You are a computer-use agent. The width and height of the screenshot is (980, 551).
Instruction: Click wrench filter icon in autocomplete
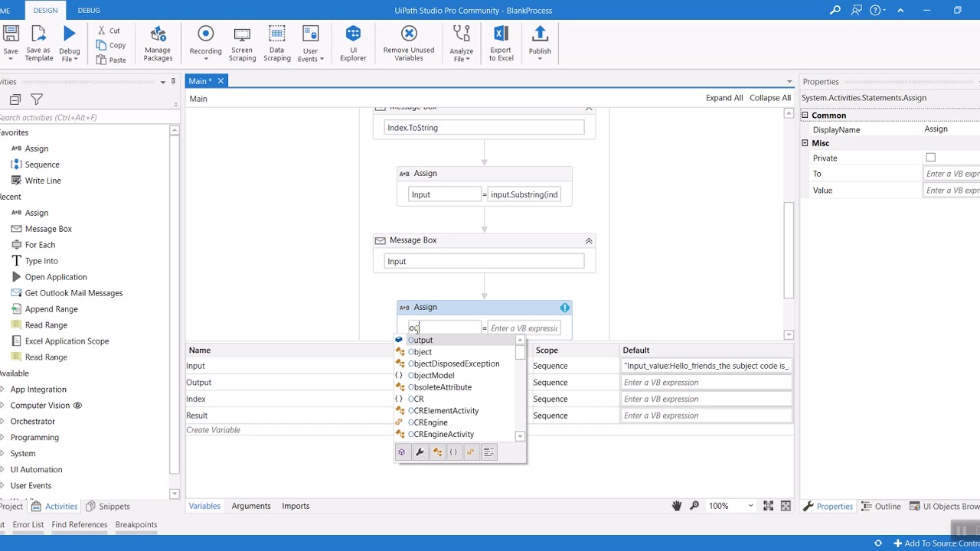tap(420, 452)
